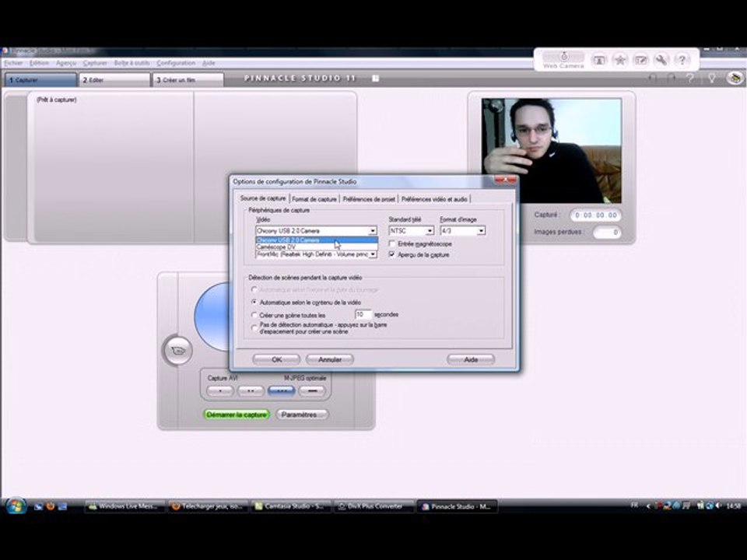
Task: Go to 1 Capturer mode tab
Action: click(x=40, y=79)
